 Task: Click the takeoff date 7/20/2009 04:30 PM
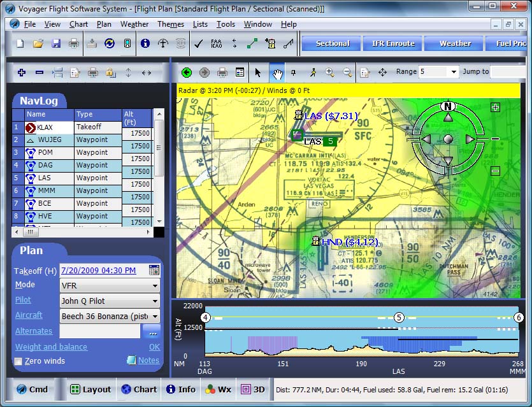tap(98, 270)
